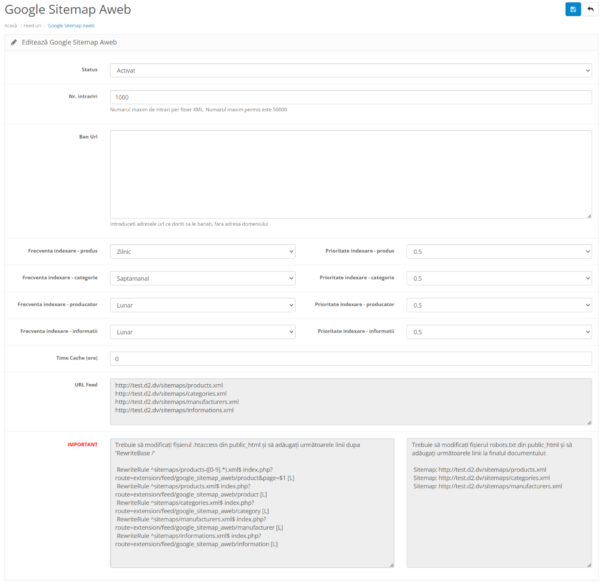Image resolution: width=600 pixels, height=582 pixels.
Task: Click the .htaccess instructions textarea
Action: (252, 502)
